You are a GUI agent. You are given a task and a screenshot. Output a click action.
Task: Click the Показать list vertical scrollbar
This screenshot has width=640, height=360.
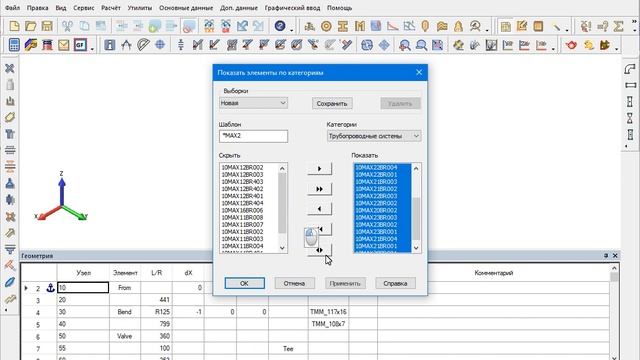click(x=416, y=208)
